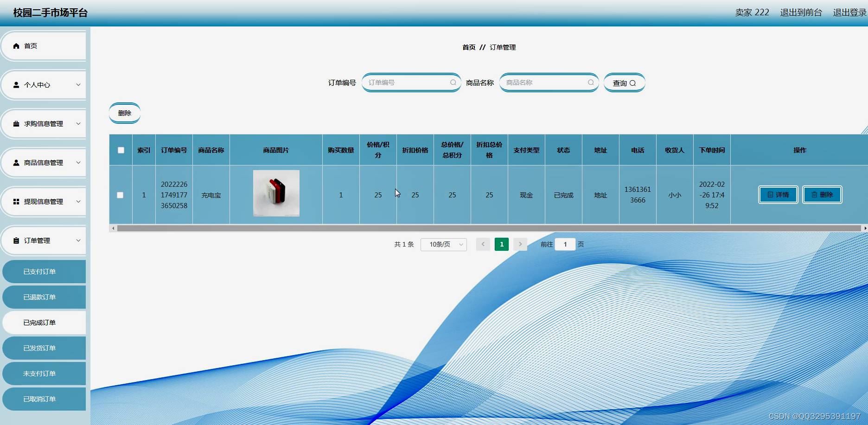
Task: Go to next page with right arrow
Action: 520,244
